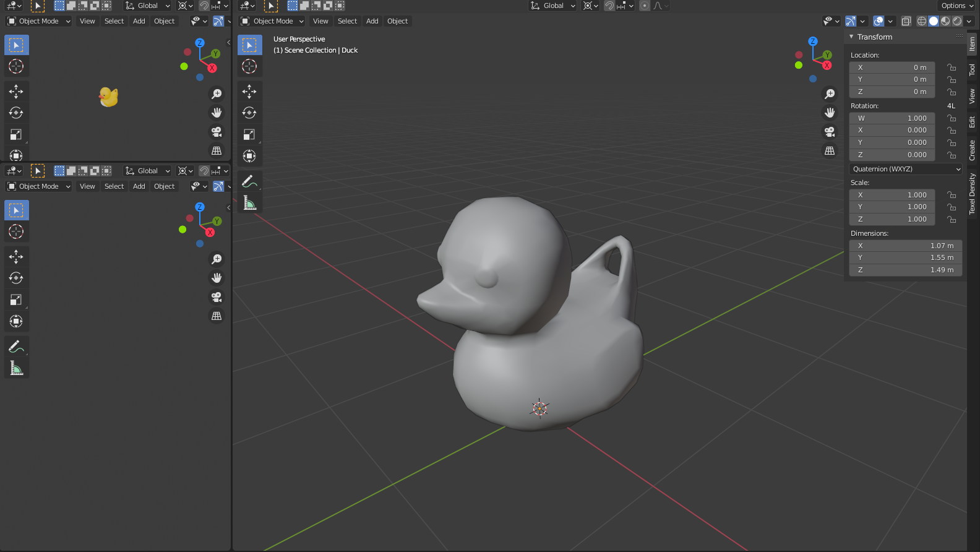Screen dimensions: 980x552
Task: Open Object Mode dropdown in bottom-left viewport
Action: tap(38, 186)
